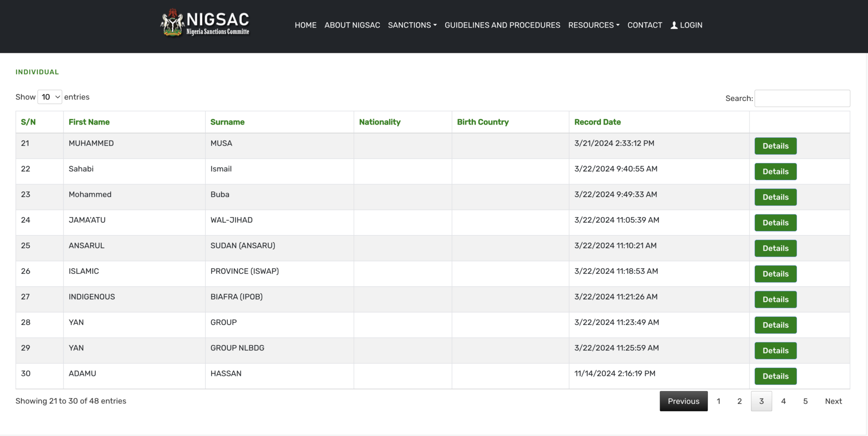The height and width of the screenshot is (436, 868).
Task: Sort table by Surname column
Action: tap(227, 122)
